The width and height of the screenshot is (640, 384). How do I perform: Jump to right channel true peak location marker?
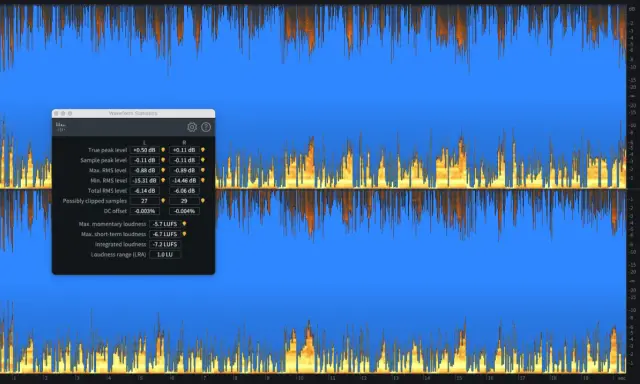pyautogui.click(x=202, y=150)
